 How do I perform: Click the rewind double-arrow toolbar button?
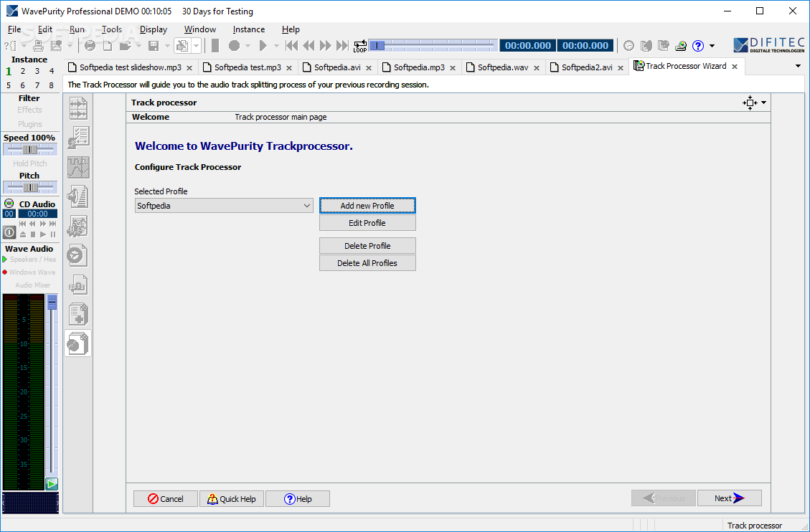click(x=309, y=46)
